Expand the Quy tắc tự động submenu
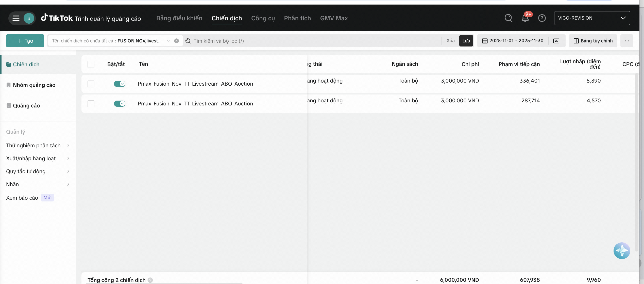 38,171
